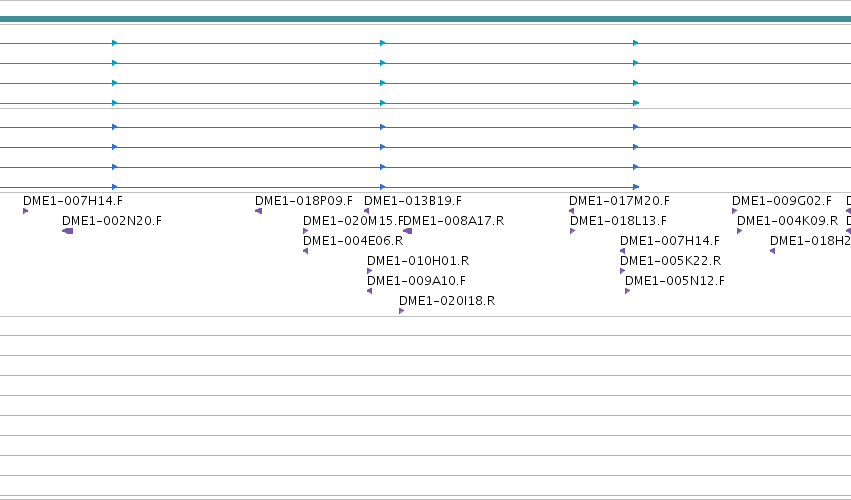Select the DME1-017M20.F feature label

[x=619, y=201]
